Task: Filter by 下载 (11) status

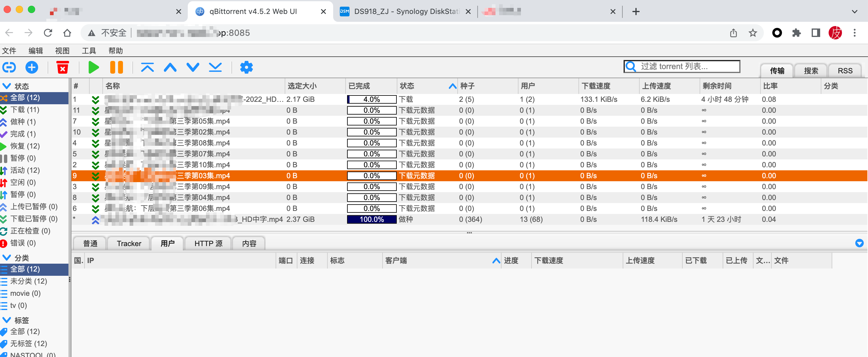Action: [25, 110]
